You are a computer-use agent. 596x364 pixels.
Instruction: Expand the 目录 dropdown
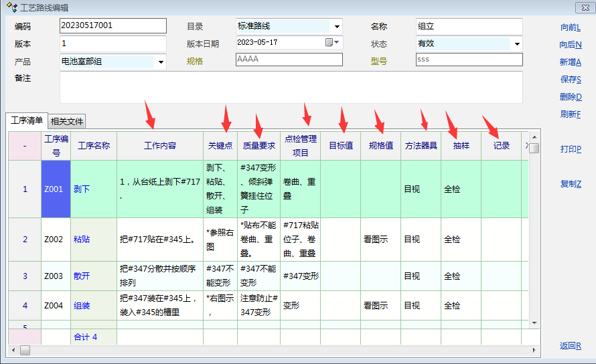click(x=336, y=27)
